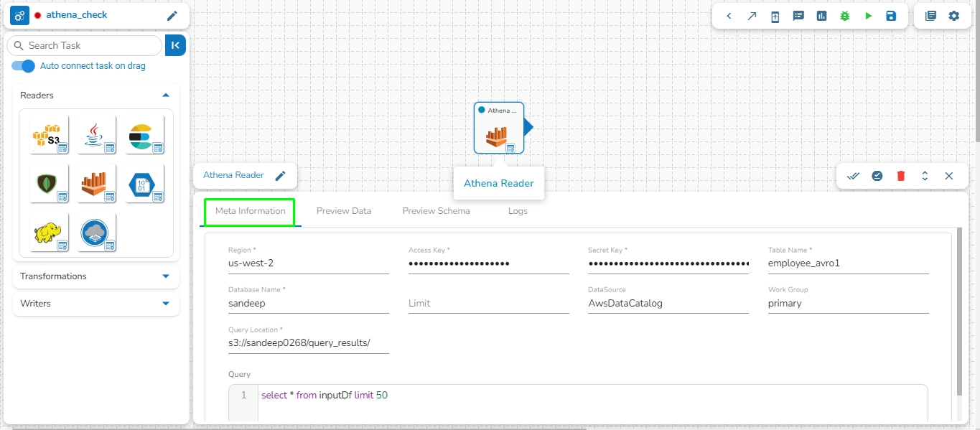The width and height of the screenshot is (980, 430).
Task: Open the library/notes stack icon
Action: point(930,16)
